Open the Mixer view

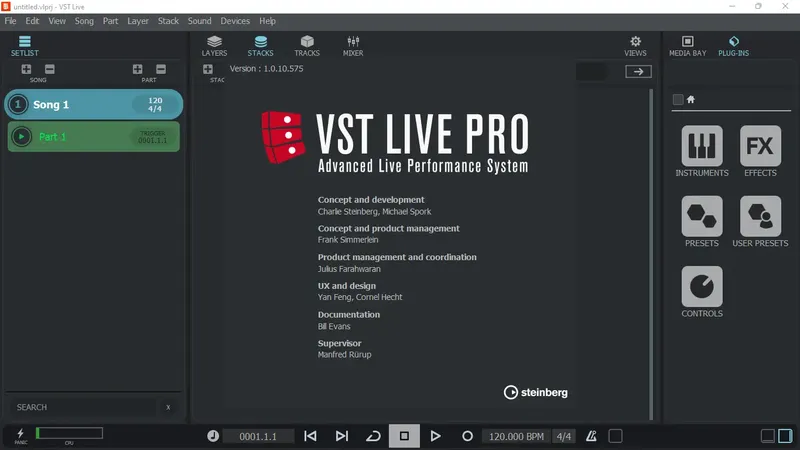coord(353,46)
